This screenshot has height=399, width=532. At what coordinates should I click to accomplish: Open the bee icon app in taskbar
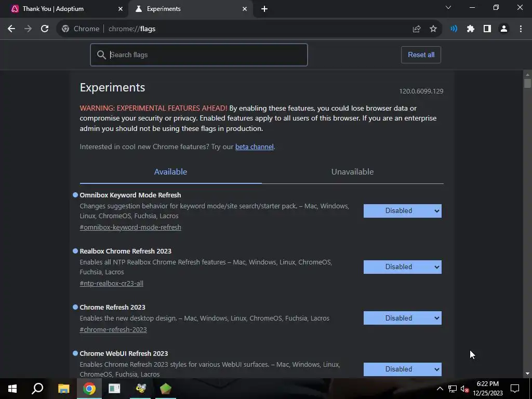pyautogui.click(x=140, y=389)
